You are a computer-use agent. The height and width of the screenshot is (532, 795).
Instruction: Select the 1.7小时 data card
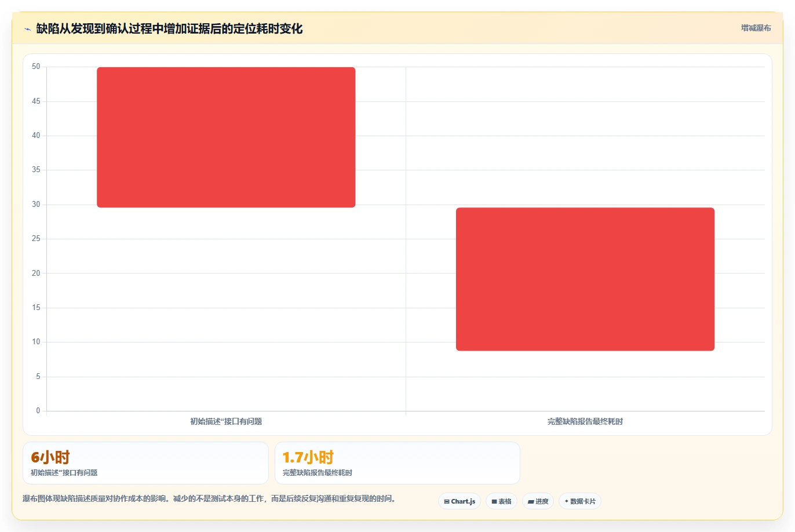pyautogui.click(x=397, y=463)
